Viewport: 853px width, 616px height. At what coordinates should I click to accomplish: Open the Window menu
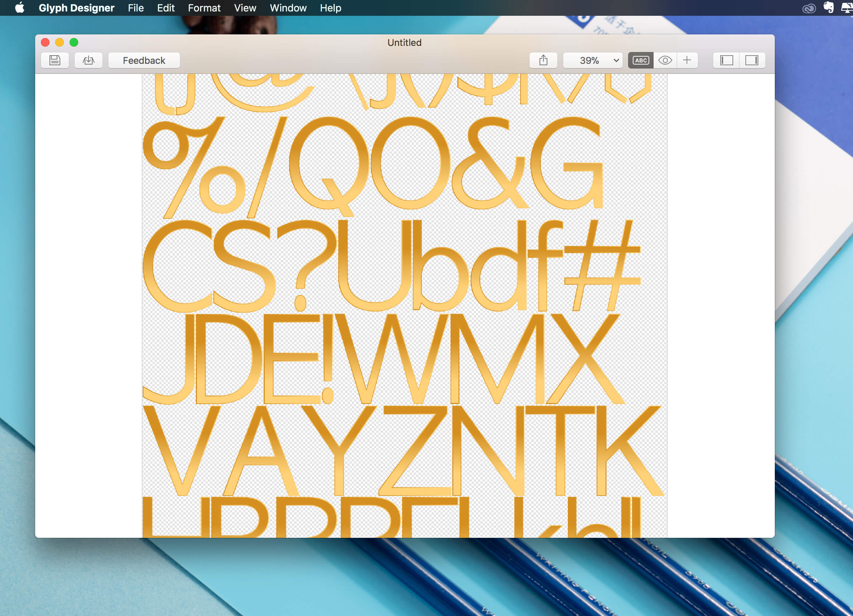point(288,8)
